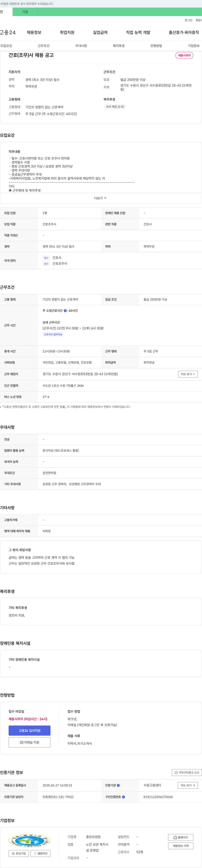This screenshot has width=202, height=868.
Task: Click help icon beside 주 소정근로시간
Action: click(x=65, y=311)
